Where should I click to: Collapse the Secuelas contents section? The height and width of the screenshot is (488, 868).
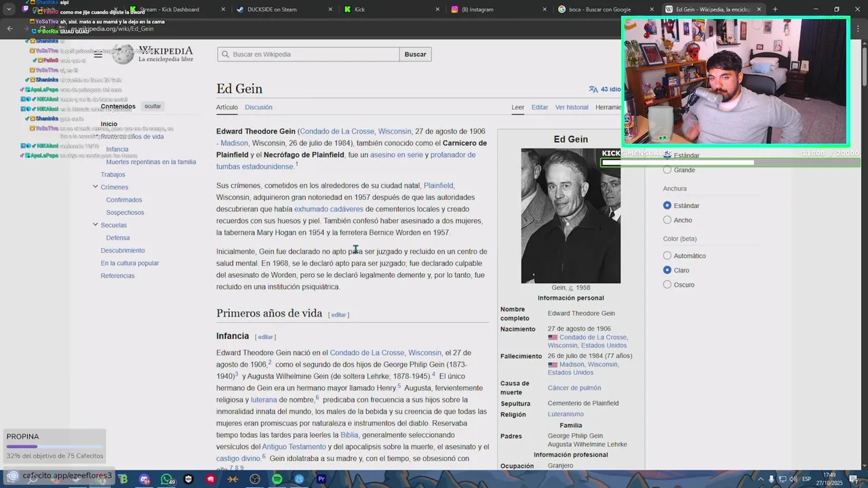click(95, 224)
